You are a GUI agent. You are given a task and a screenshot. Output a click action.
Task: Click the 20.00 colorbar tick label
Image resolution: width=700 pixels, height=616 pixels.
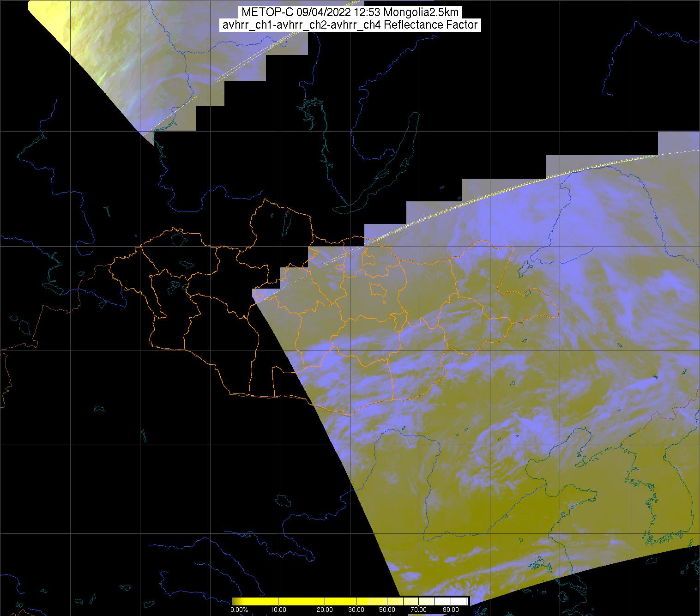click(x=326, y=610)
